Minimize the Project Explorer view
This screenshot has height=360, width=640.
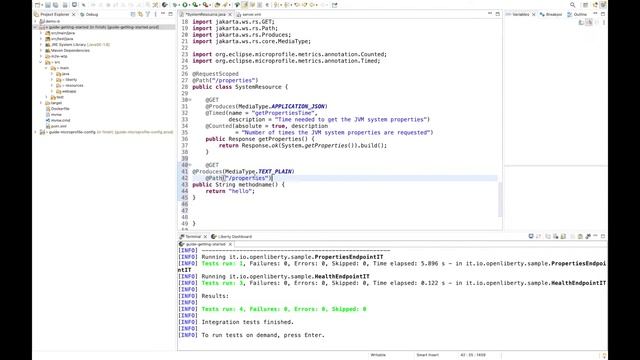click(163, 14)
